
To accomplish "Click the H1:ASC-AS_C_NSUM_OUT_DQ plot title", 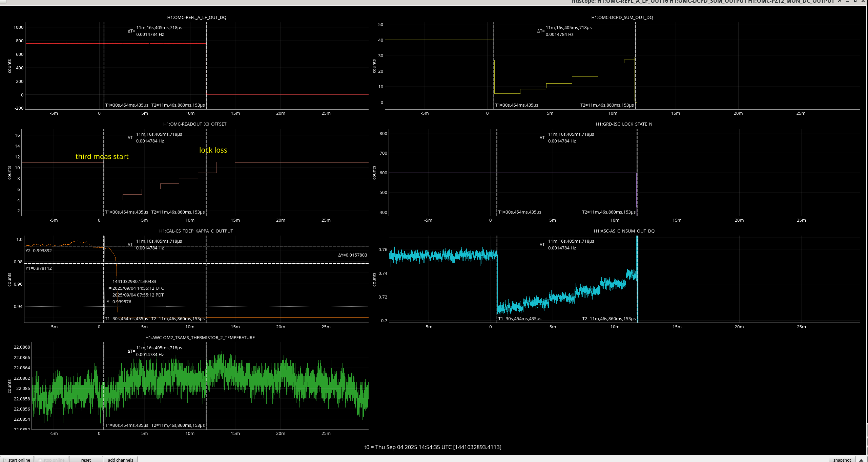I will tap(624, 231).
